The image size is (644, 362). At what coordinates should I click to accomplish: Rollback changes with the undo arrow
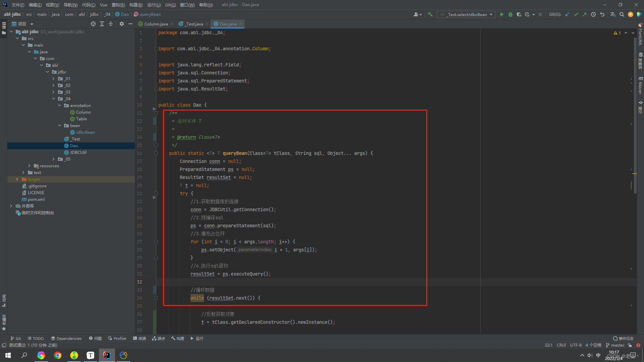[602, 14]
